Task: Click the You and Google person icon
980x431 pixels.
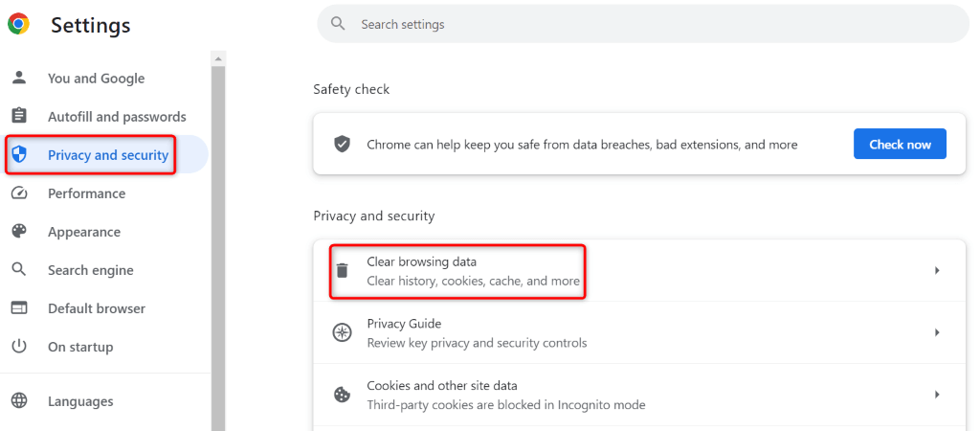Action: [18, 79]
